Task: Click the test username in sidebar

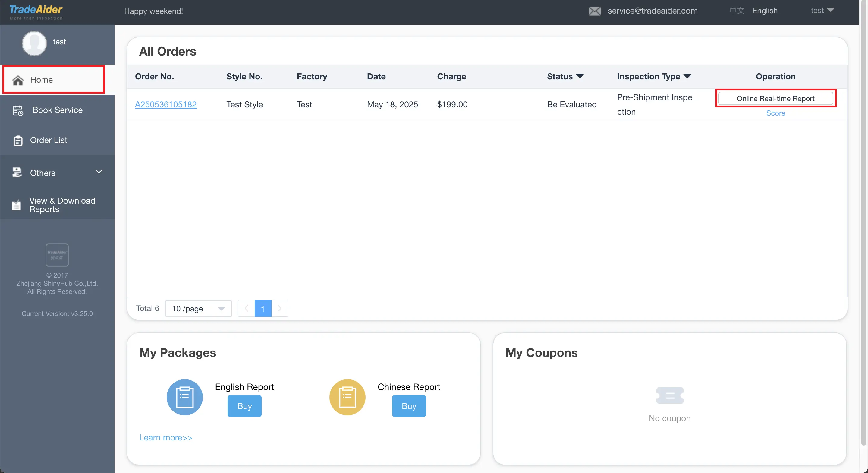Action: (x=59, y=42)
